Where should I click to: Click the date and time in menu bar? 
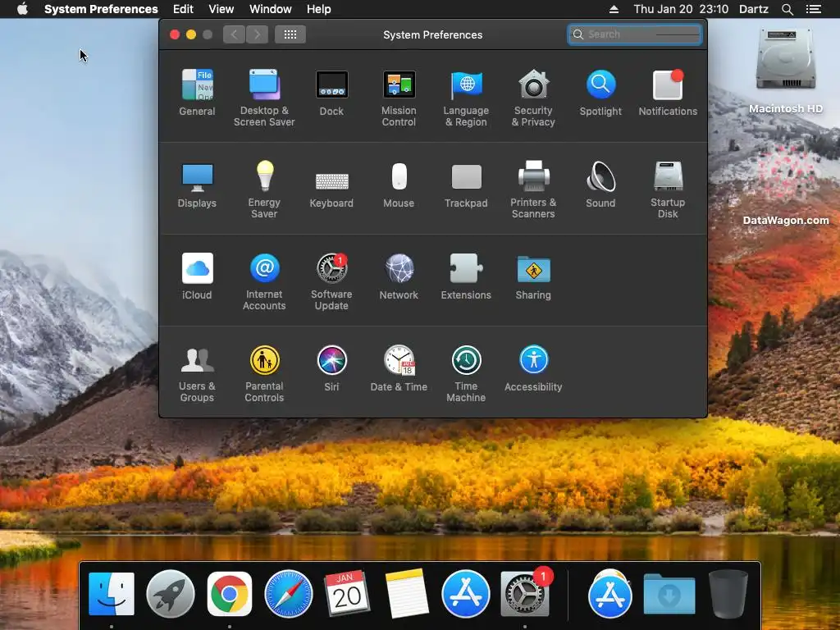coord(681,9)
